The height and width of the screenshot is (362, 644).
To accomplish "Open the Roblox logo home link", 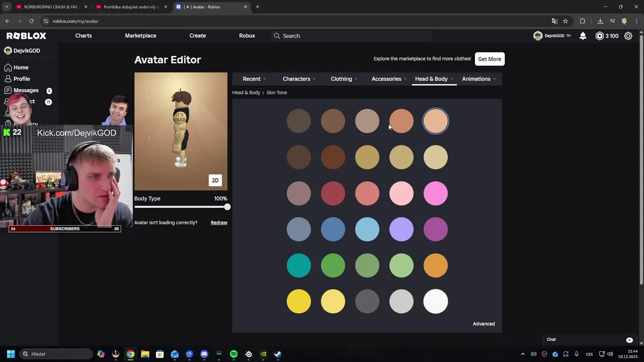I will tap(26, 36).
